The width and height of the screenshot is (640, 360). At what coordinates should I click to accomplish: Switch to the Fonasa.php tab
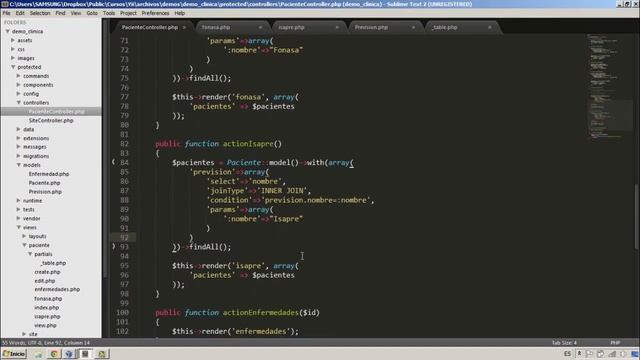pyautogui.click(x=216, y=27)
